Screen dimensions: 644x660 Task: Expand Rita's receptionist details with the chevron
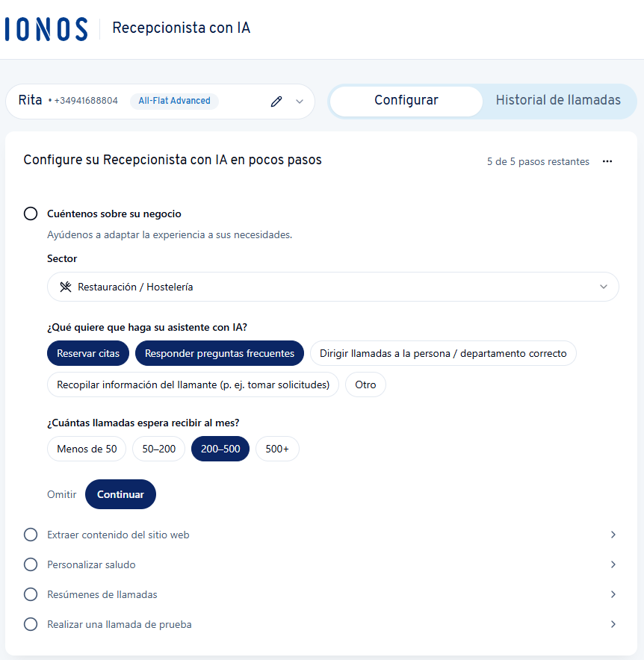pos(298,100)
